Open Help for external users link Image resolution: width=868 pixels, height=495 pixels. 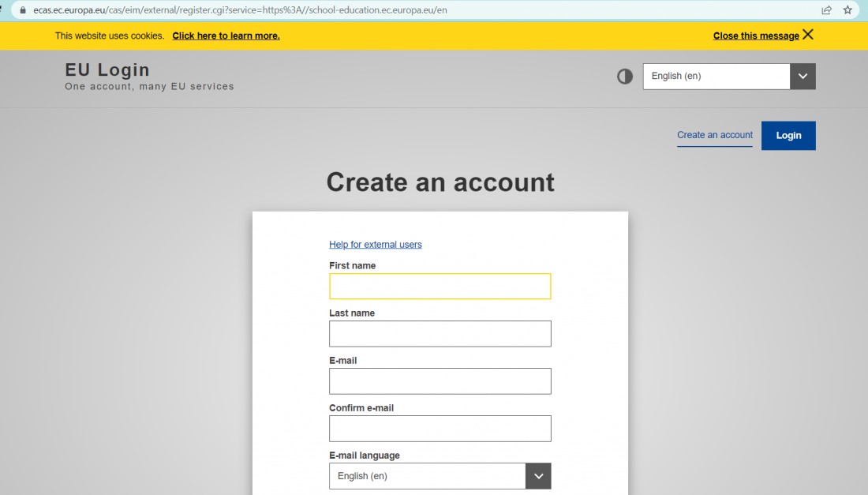376,245
